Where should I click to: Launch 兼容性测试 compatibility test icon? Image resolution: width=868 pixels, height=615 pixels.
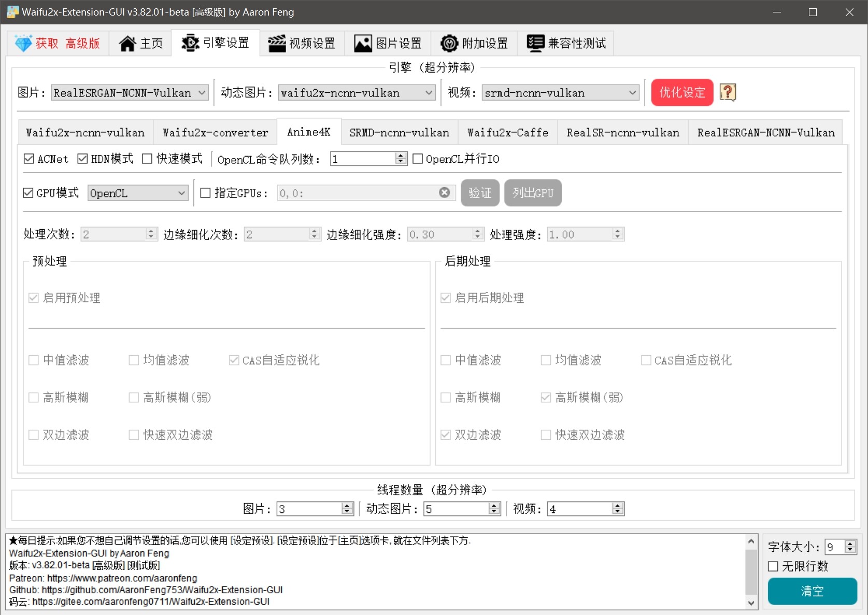535,43
